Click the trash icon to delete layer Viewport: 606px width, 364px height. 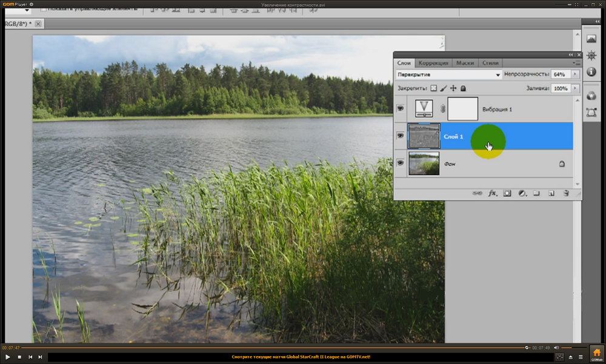(x=566, y=193)
